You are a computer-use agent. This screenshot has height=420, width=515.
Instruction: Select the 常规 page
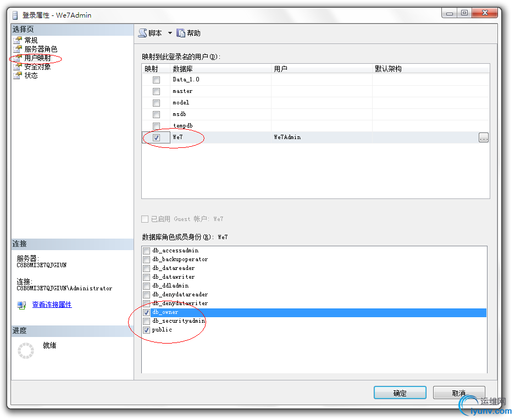pyautogui.click(x=31, y=40)
